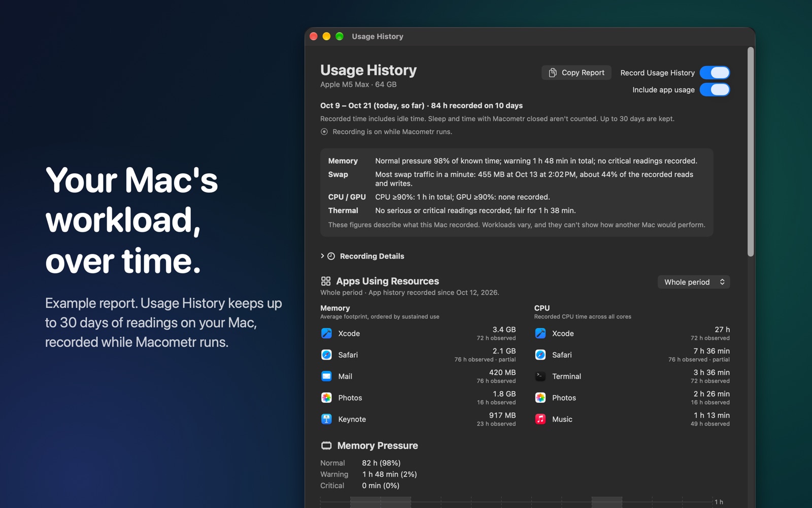The image size is (812, 508).
Task: Click the Music 1 h 13 min value
Action: (712, 415)
